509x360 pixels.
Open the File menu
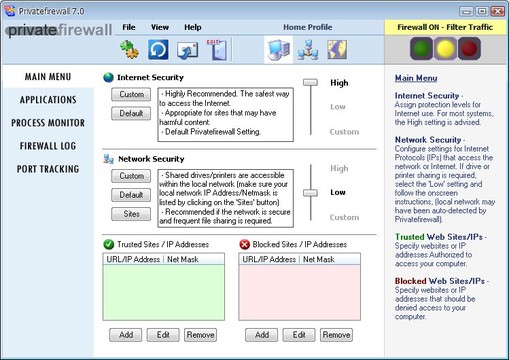pyautogui.click(x=129, y=27)
